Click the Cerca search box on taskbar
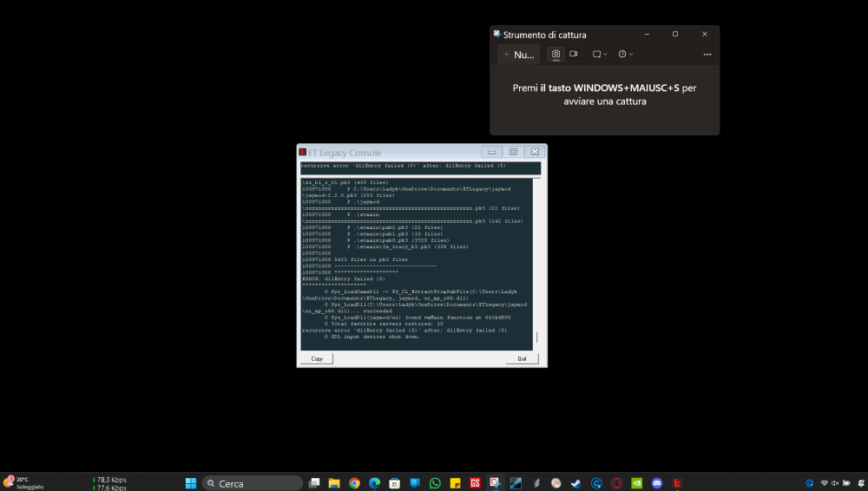 253,483
